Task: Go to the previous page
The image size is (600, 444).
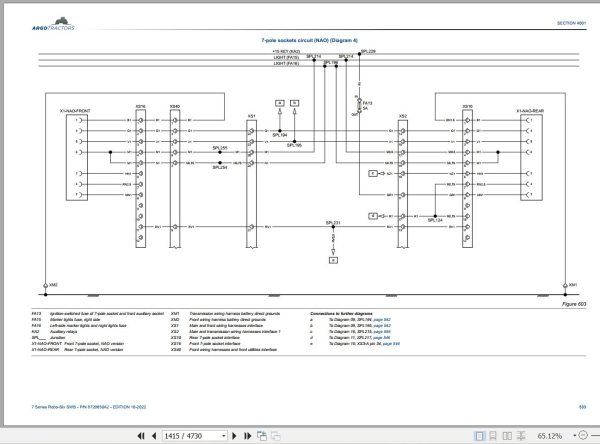Action: (x=154, y=436)
